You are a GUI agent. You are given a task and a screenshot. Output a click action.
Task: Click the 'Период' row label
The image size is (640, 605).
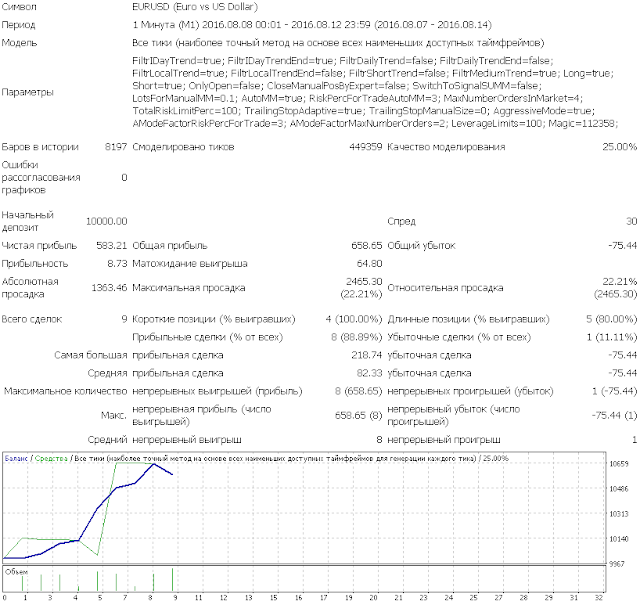(18, 25)
